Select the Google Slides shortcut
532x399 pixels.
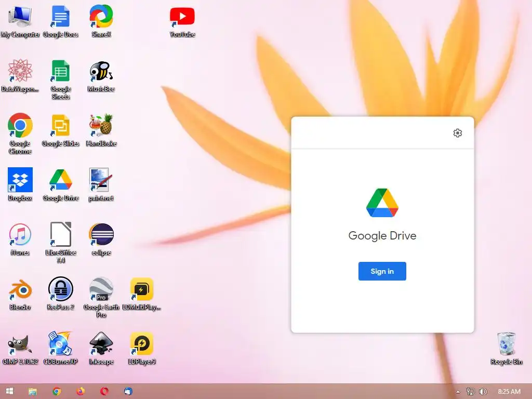pos(60,130)
